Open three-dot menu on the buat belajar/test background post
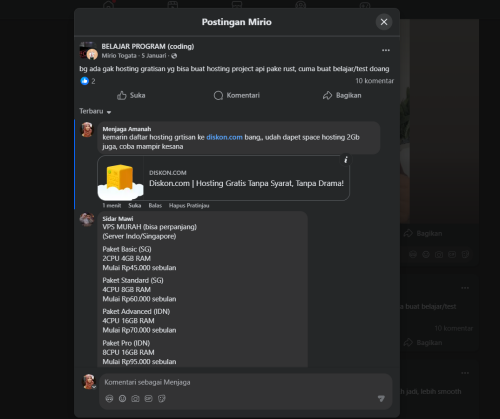The image size is (500, 419). point(465,288)
